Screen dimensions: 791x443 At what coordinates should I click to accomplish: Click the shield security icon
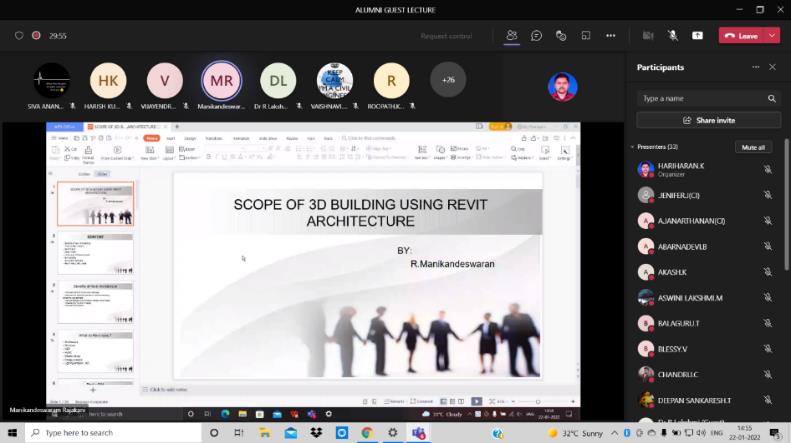(x=19, y=35)
